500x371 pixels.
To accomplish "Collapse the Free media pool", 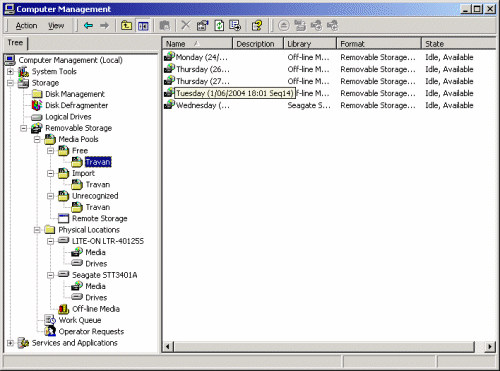I will click(x=50, y=151).
